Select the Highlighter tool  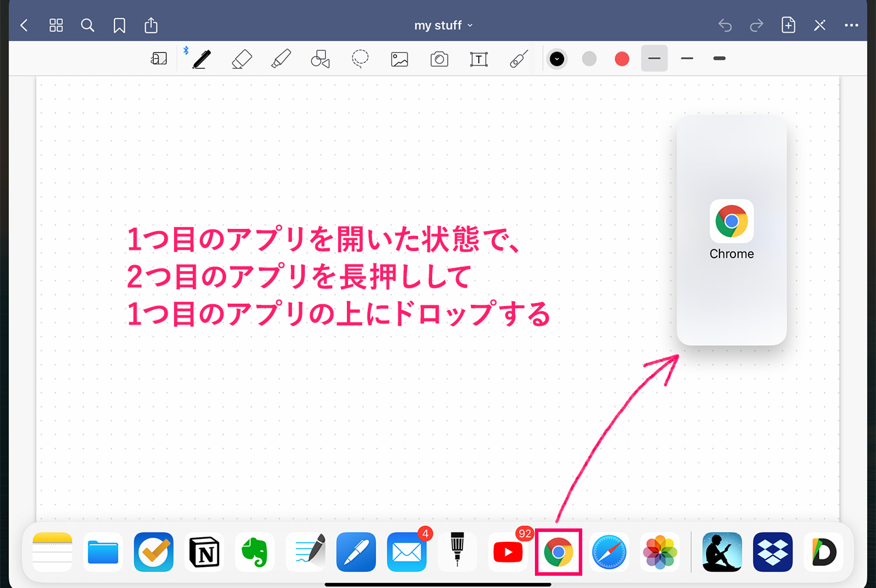[x=281, y=58]
